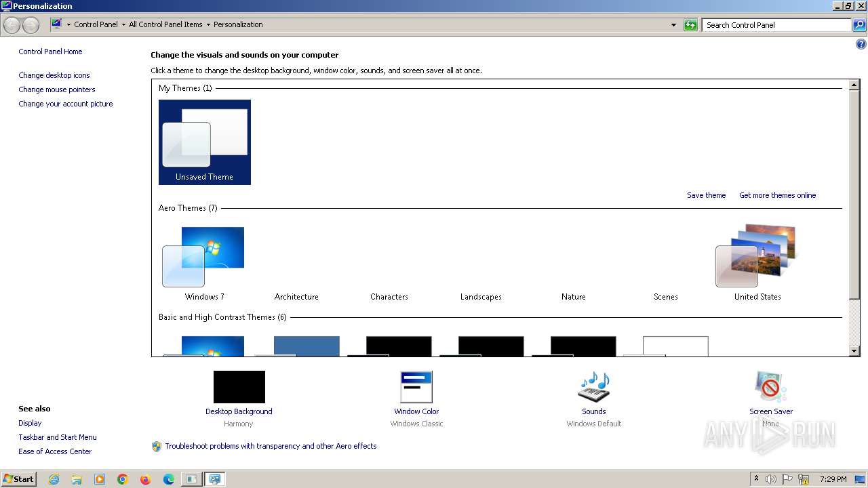Open Window Color settings icon
This screenshot has height=488, width=868.
[416, 387]
